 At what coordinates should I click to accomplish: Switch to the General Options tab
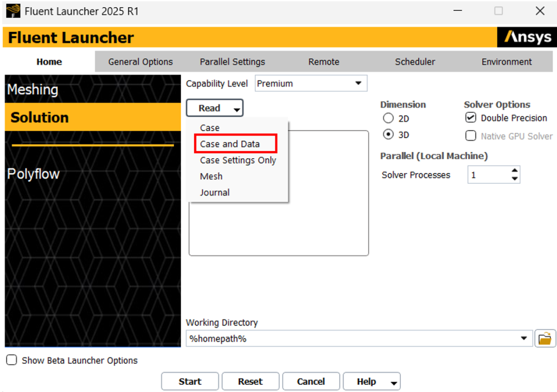pos(141,62)
